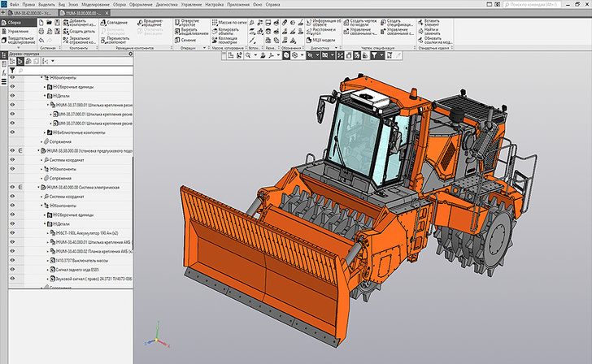Expand Библиотечные компоненты node

(45, 132)
